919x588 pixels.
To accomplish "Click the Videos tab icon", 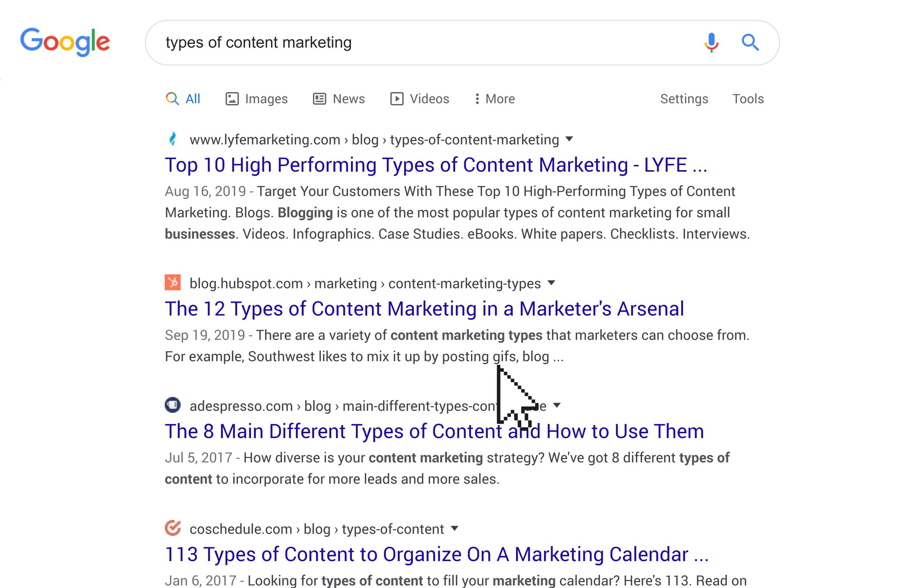I will tap(397, 98).
